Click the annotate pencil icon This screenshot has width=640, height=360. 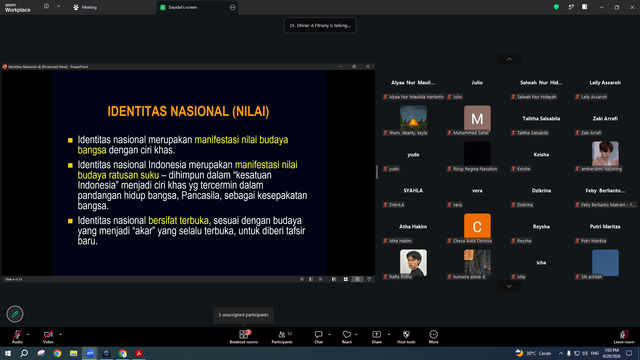pos(15,314)
